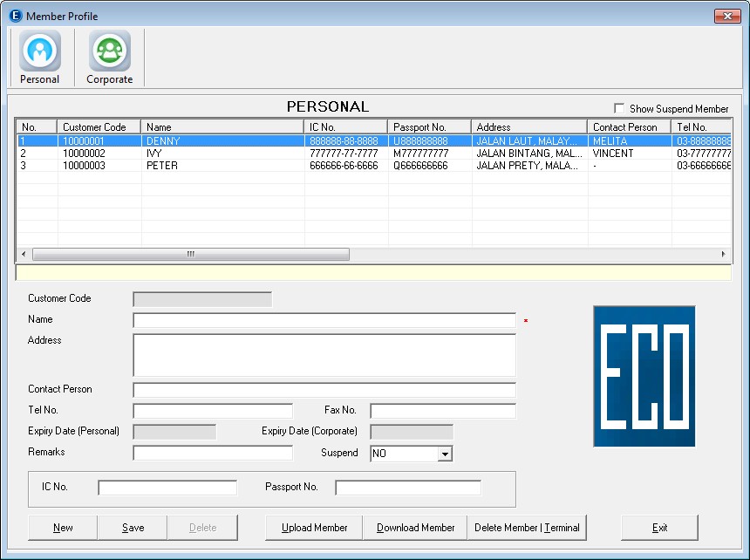Screen dimensions: 750x560
Task: Sort list by Name column header
Action: click(222, 127)
